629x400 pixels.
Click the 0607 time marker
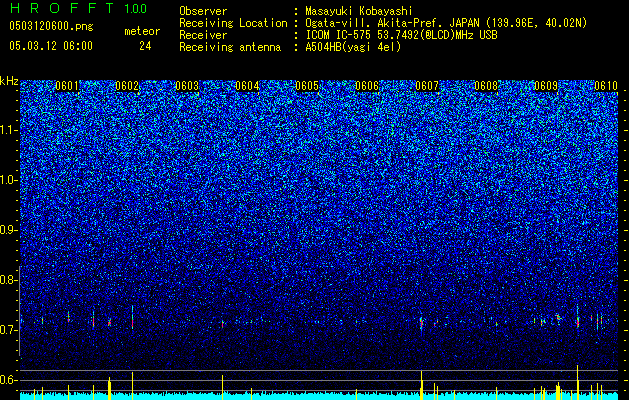(x=427, y=86)
